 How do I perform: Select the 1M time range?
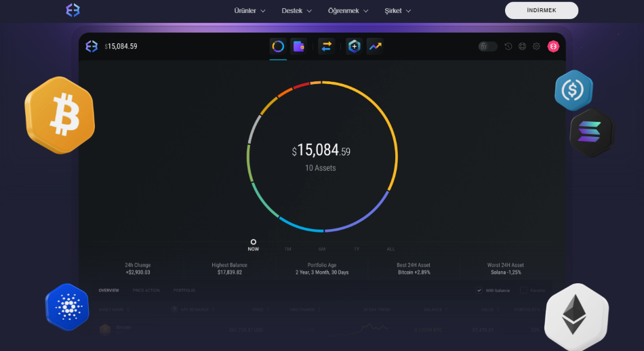tap(288, 249)
